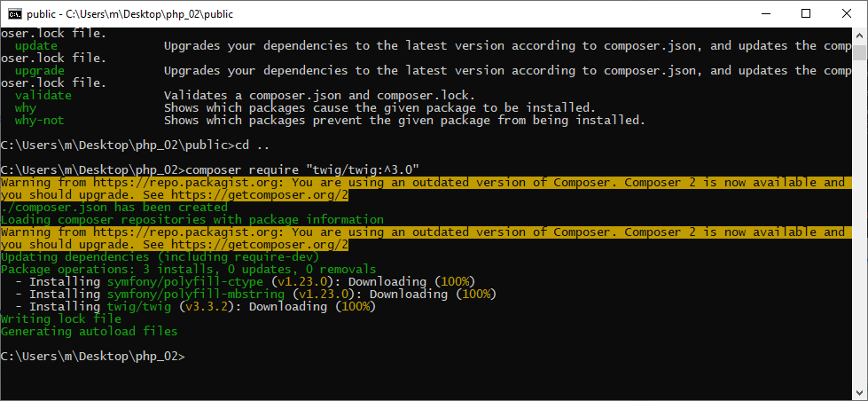This screenshot has width=868, height=401.
Task: Maximize the Command Prompt window
Action: [x=806, y=13]
